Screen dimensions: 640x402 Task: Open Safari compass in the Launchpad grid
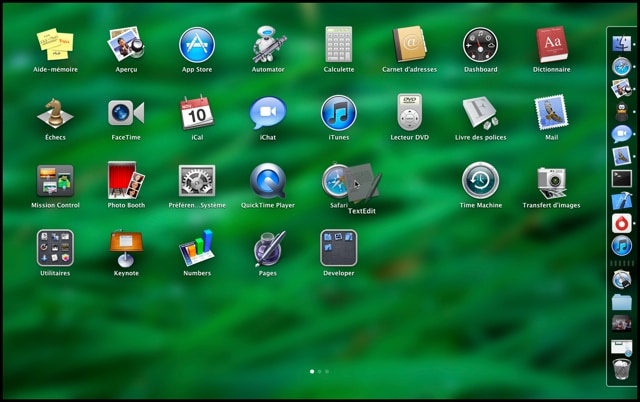pyautogui.click(x=334, y=181)
